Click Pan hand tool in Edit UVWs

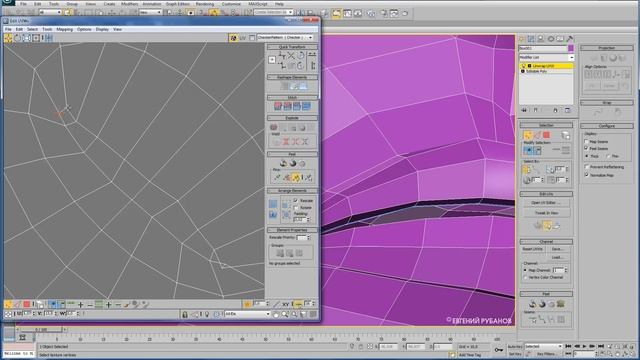pos(276,314)
